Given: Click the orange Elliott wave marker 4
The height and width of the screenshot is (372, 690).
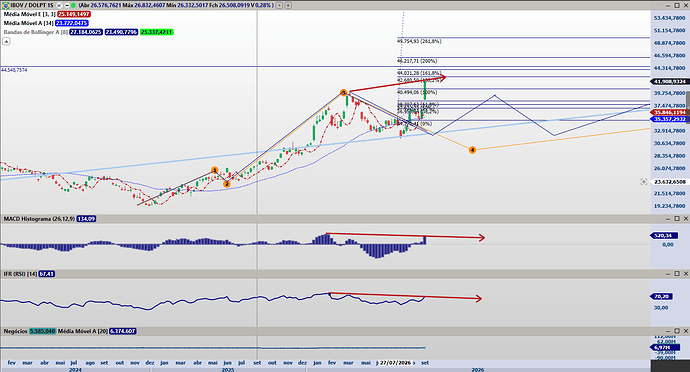Looking at the screenshot, I should pyautogui.click(x=472, y=150).
